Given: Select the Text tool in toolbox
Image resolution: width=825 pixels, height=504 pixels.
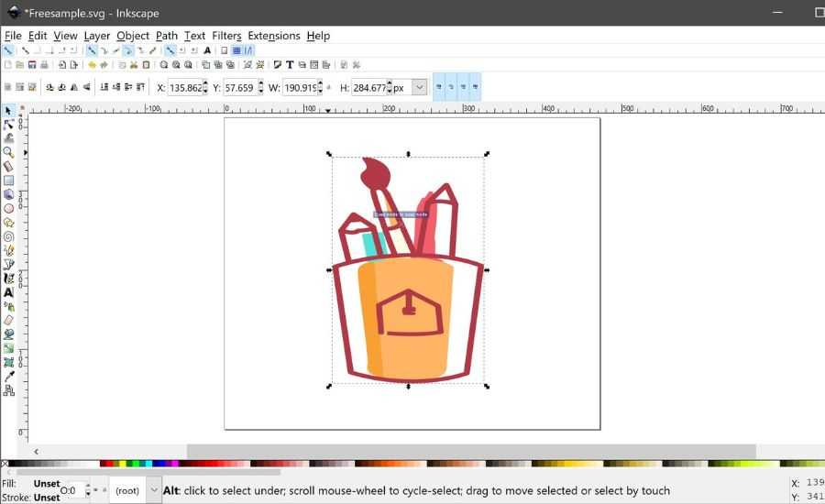Looking at the screenshot, I should [8, 292].
